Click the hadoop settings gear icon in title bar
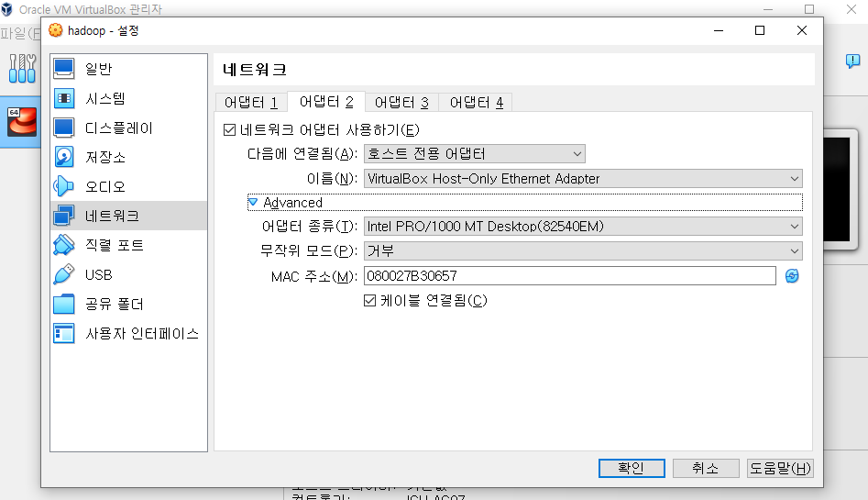 tap(55, 30)
